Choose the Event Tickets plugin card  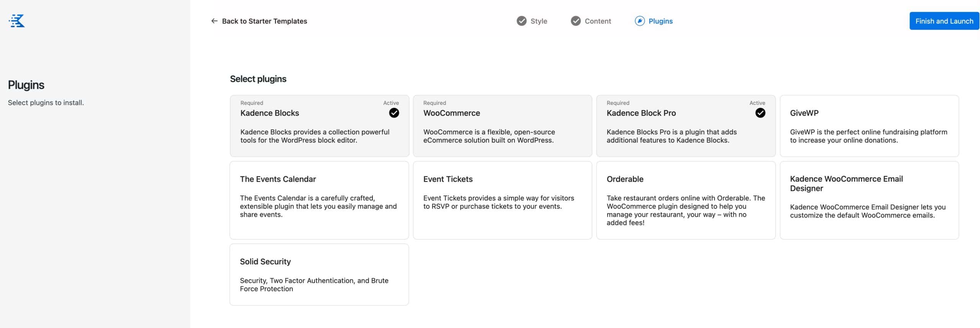(502, 200)
